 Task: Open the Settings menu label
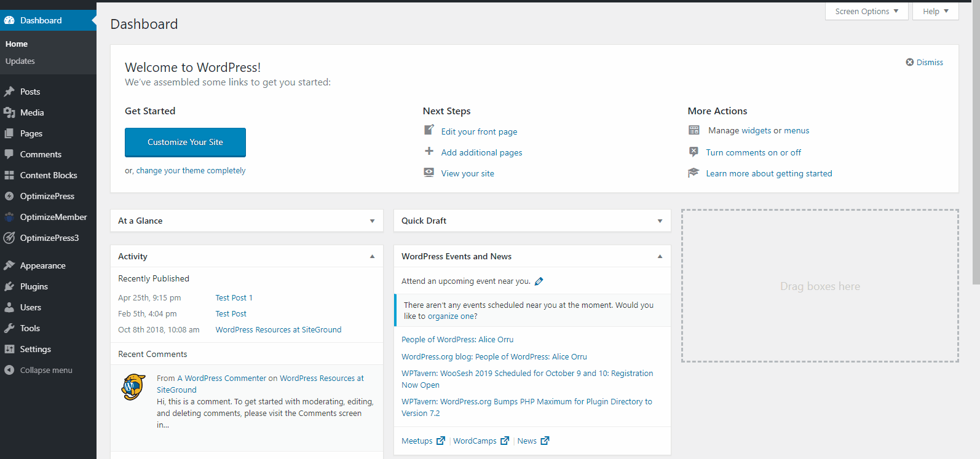36,349
